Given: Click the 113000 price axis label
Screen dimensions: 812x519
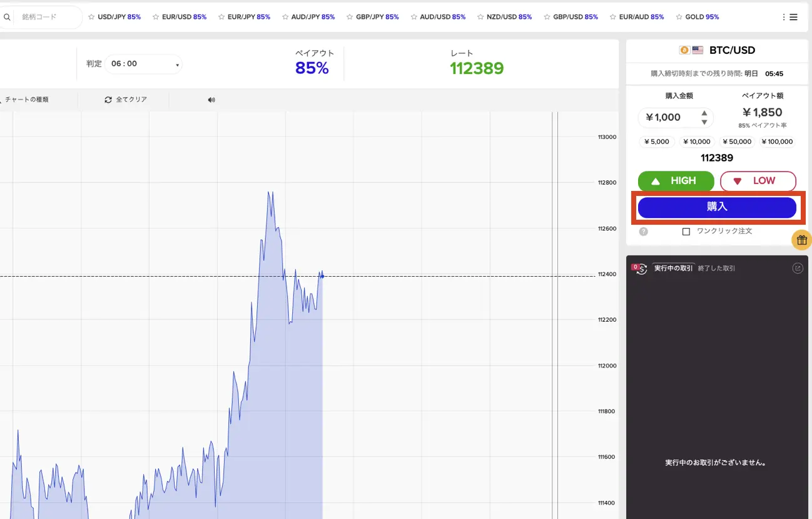Looking at the screenshot, I should click(607, 137).
